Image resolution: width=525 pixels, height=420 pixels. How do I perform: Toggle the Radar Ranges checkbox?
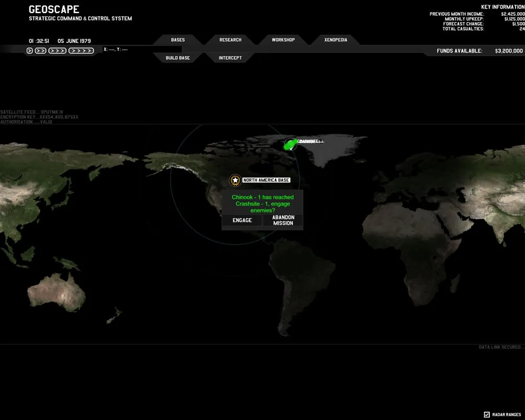click(x=487, y=415)
